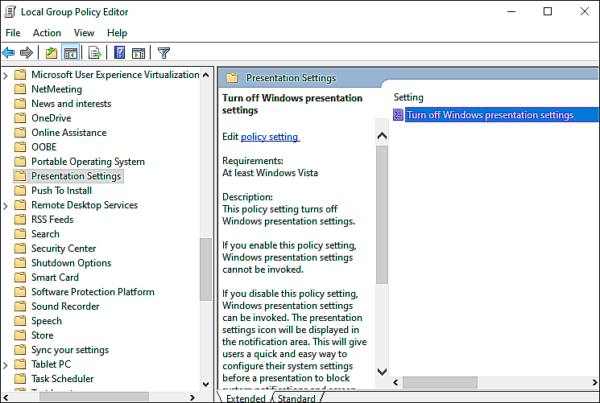Click the Forward arrow toolbar icon
The width and height of the screenshot is (600, 403).
pos(27,53)
